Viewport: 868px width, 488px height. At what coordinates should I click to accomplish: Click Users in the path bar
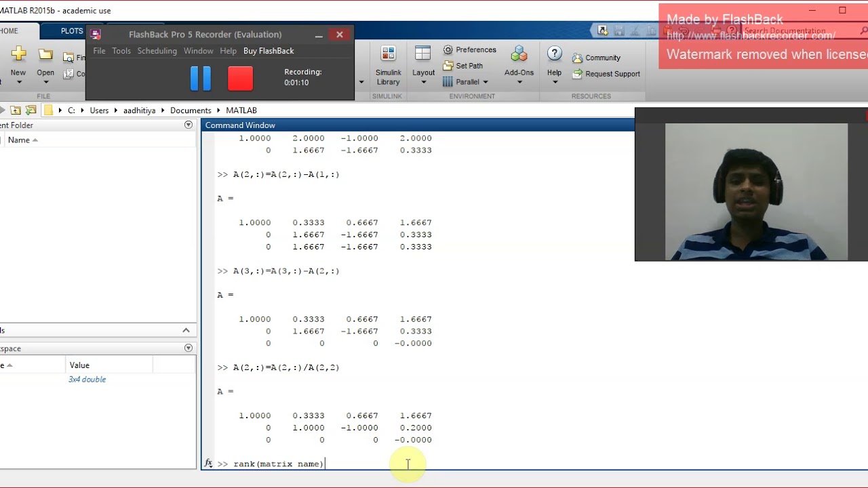(99, 110)
